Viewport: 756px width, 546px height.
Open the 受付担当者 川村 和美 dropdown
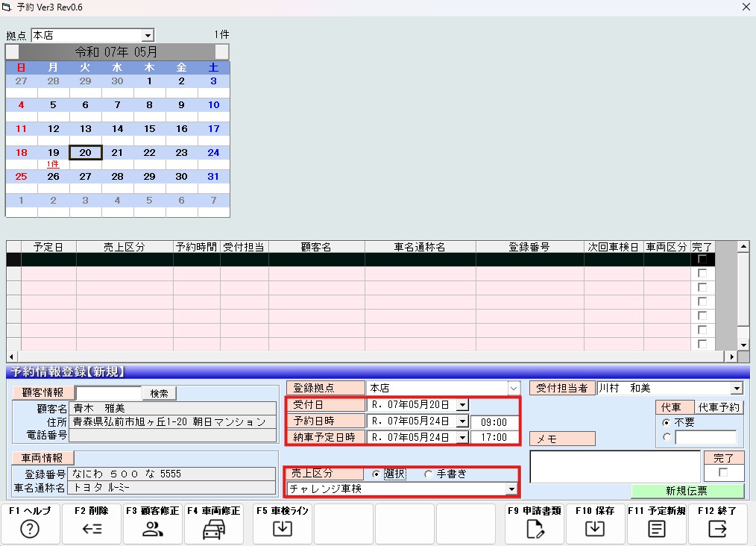737,389
